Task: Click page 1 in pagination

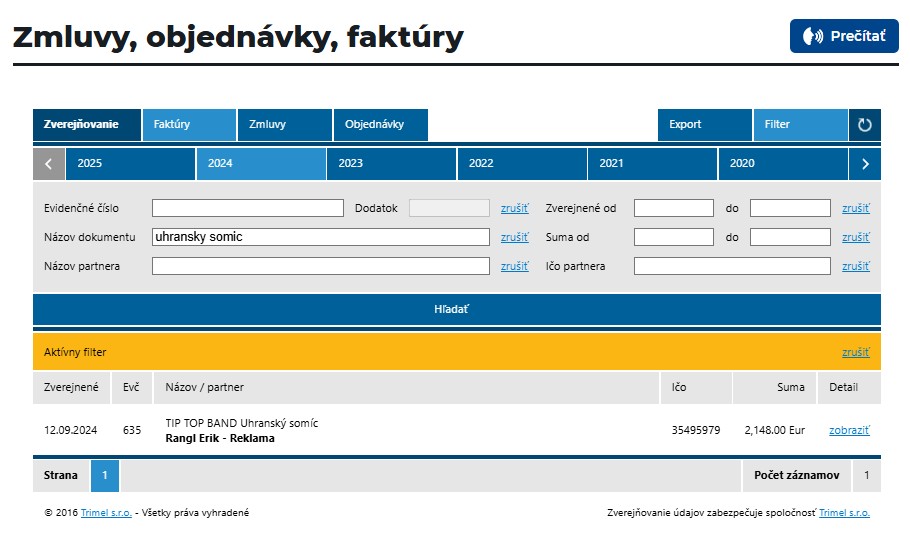Action: (105, 476)
